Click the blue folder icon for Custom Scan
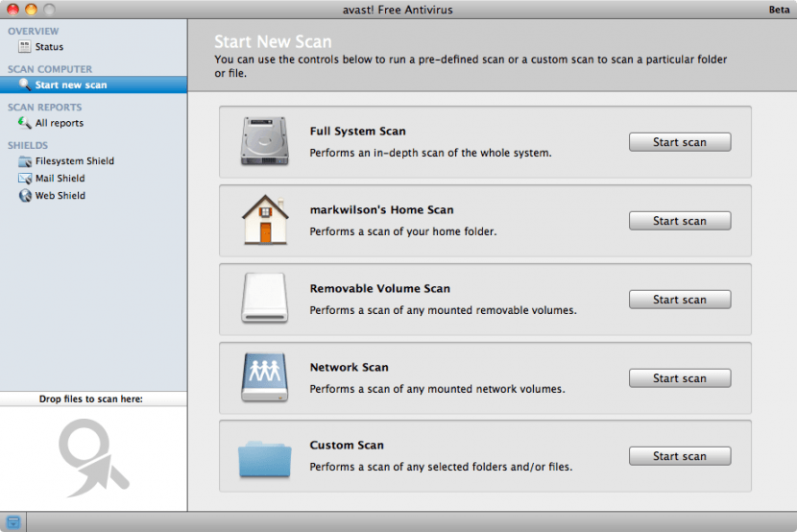 click(x=265, y=459)
